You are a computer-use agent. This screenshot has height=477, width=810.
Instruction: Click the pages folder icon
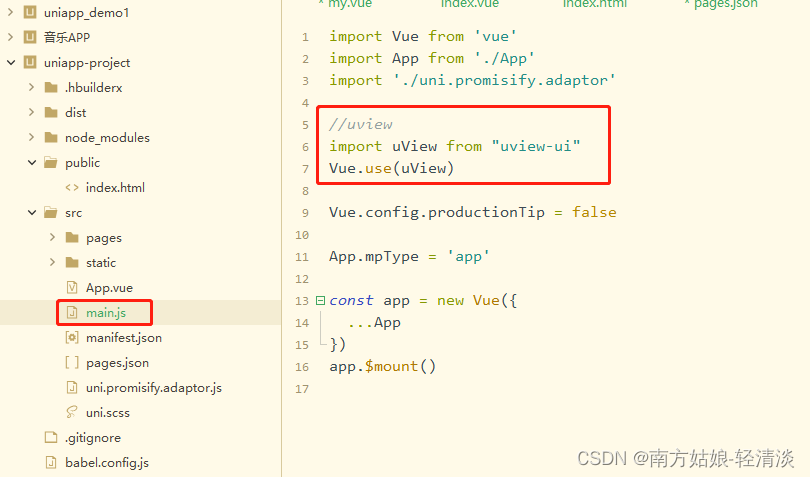72,237
